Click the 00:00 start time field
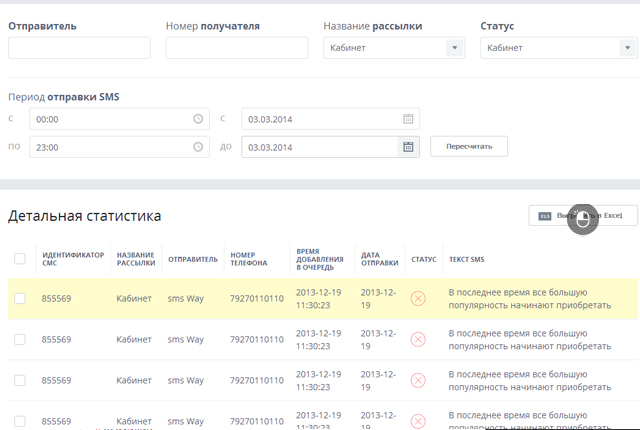Image resolution: width=640 pixels, height=430 pixels. pyautogui.click(x=119, y=119)
